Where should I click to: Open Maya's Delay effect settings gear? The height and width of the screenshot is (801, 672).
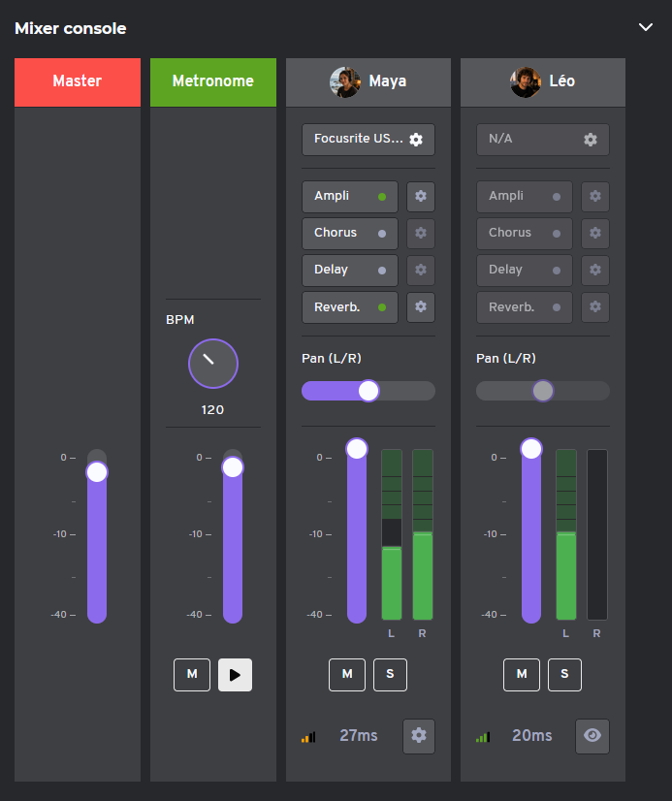coord(421,270)
